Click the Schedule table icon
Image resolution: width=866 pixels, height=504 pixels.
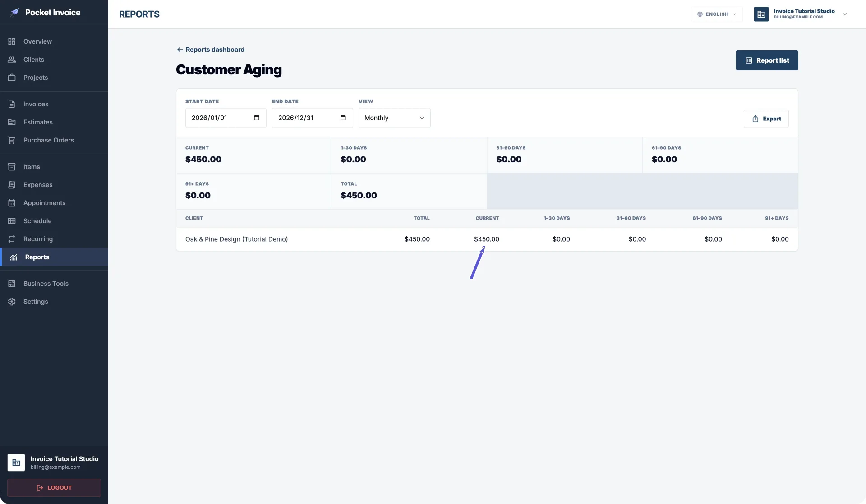click(x=12, y=221)
